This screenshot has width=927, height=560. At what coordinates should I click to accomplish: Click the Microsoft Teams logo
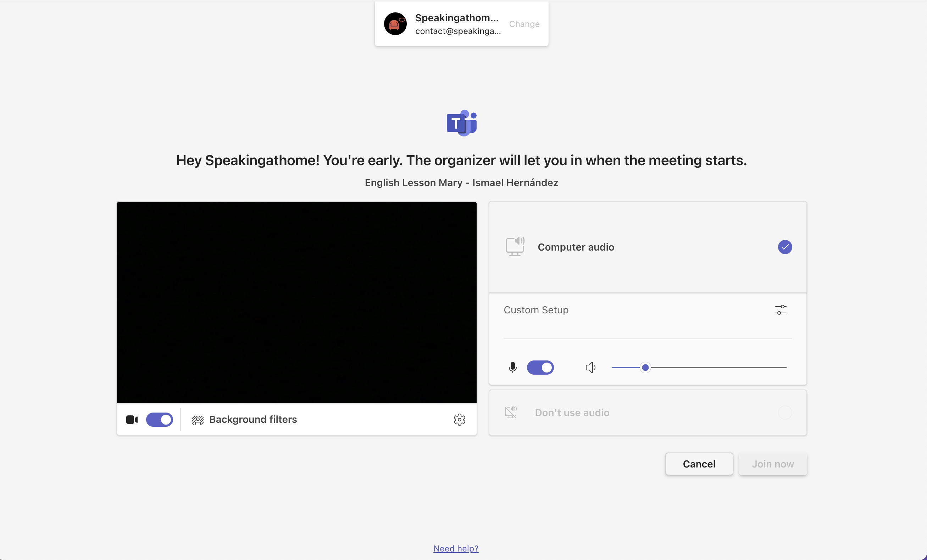[461, 123]
